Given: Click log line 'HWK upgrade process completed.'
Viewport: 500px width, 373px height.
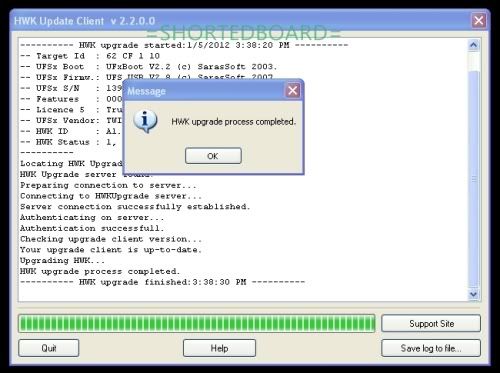Looking at the screenshot, I should 100,271.
